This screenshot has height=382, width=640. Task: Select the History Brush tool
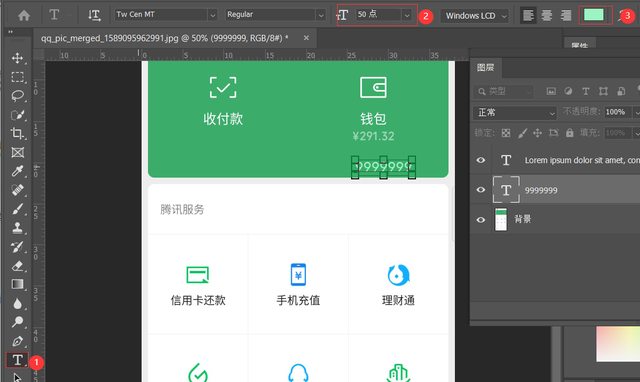17,247
